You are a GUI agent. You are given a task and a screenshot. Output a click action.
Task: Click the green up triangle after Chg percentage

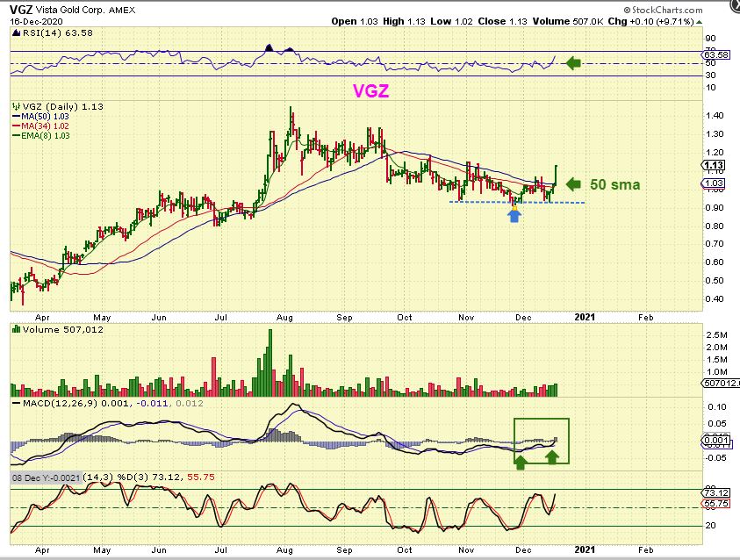(699, 22)
